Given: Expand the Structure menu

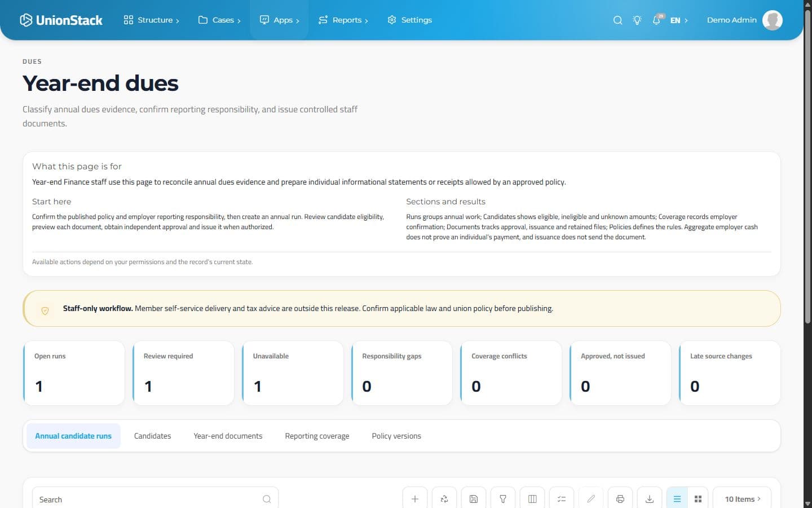Looking at the screenshot, I should [x=151, y=20].
